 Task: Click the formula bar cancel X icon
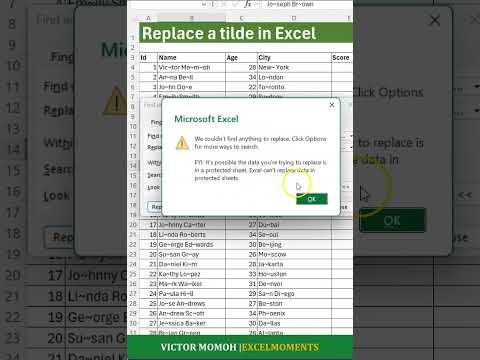coord(224,4)
